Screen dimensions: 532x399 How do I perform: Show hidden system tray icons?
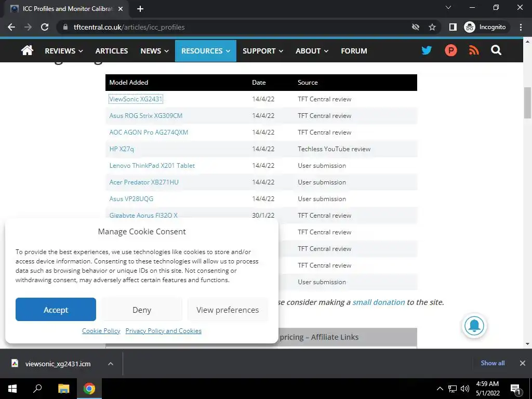pyautogui.click(x=440, y=389)
